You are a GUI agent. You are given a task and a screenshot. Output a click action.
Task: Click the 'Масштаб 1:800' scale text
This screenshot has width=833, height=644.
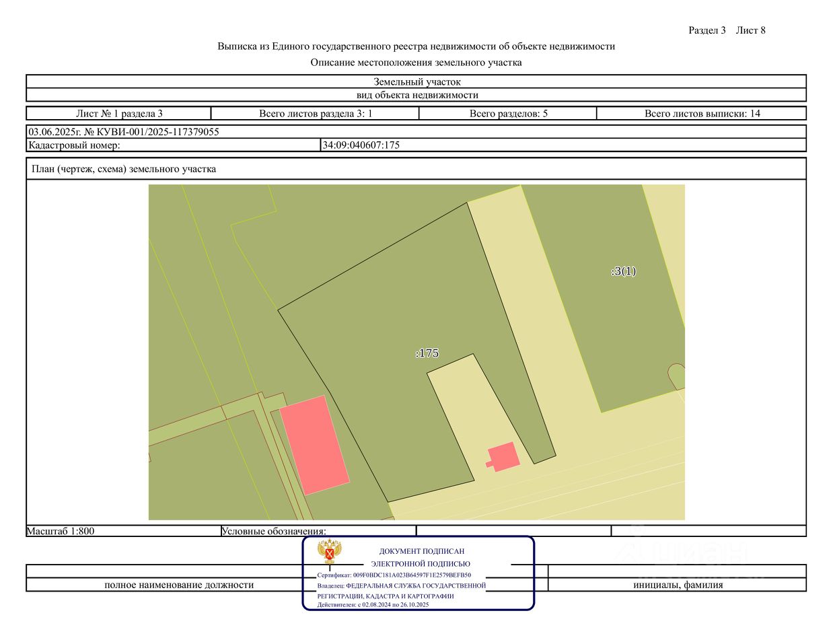[x=61, y=531]
